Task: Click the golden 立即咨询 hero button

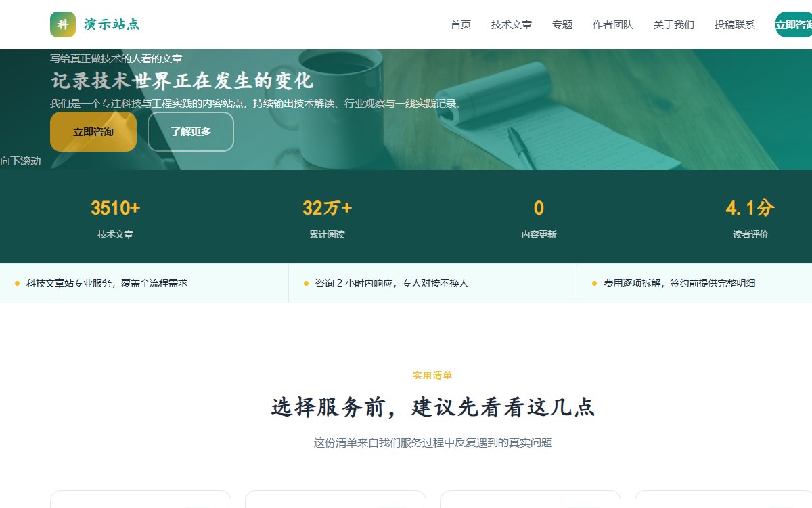Action: [93, 132]
